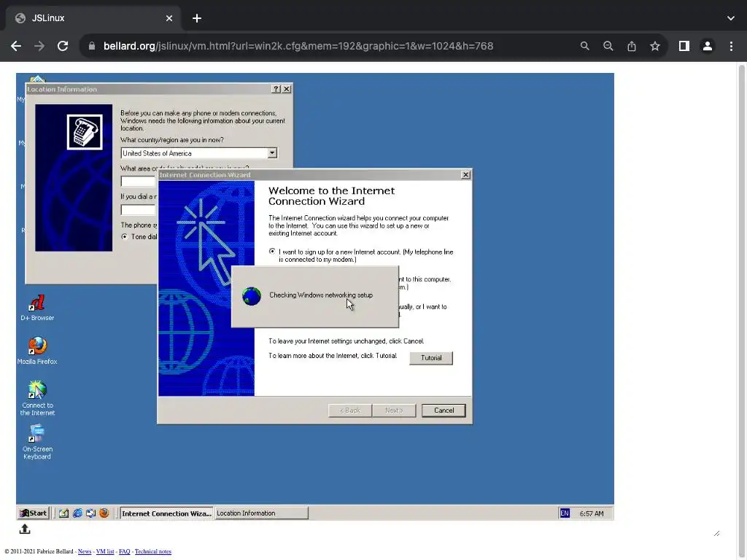Open the VM list link

(105, 551)
